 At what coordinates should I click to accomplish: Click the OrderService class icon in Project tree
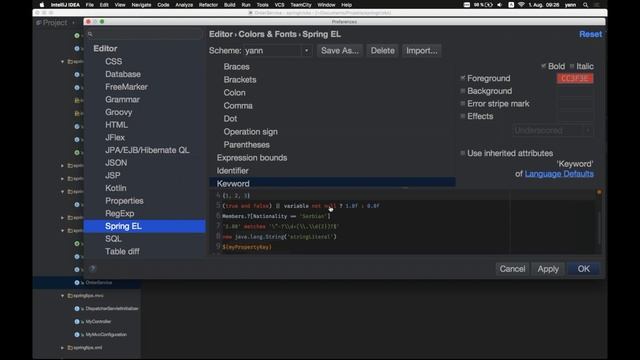point(77,282)
